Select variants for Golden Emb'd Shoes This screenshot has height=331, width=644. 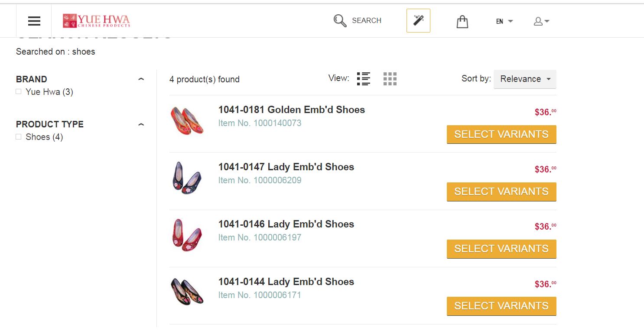501,134
